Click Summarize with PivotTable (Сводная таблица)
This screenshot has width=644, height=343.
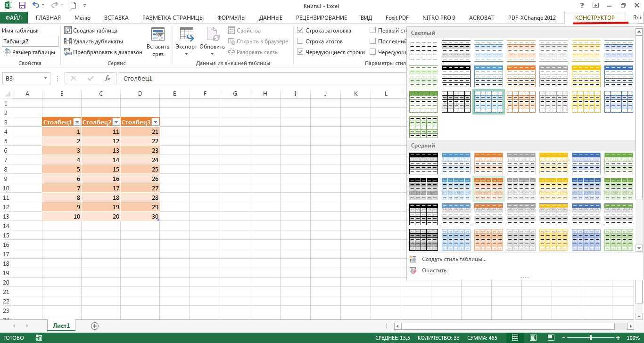[x=91, y=31]
